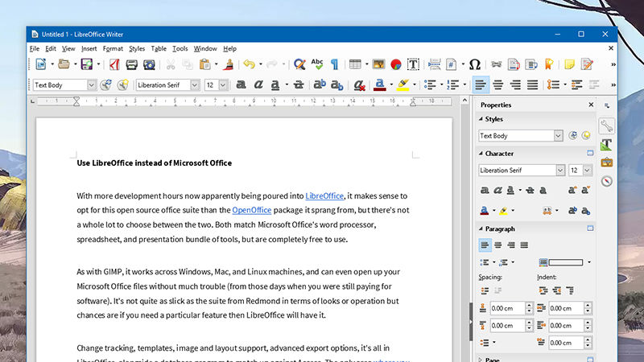Screen dimensions: 644x362
Task: Open the Format menu
Action: coord(113,48)
